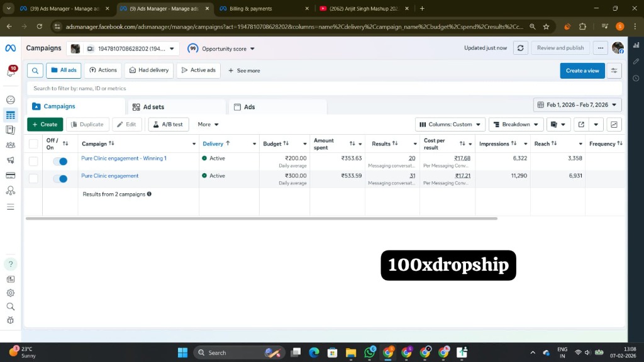Click the green Create button
644x362 pixels.
point(45,125)
